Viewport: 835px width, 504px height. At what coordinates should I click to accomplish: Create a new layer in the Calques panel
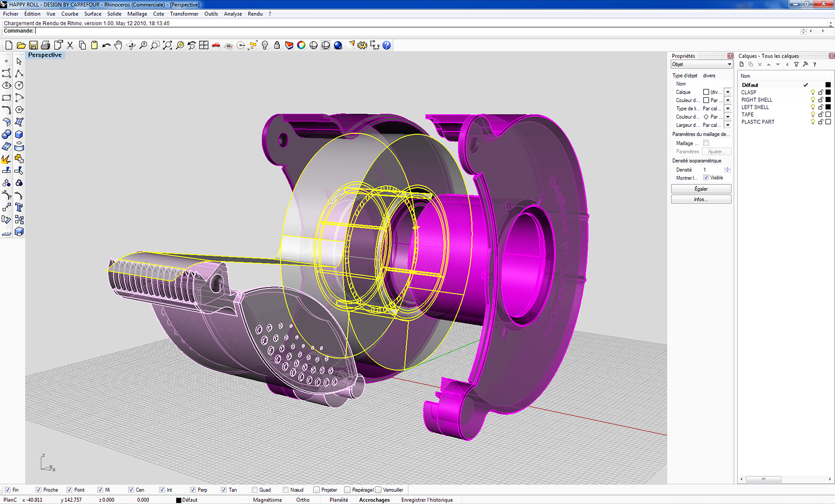[741, 64]
